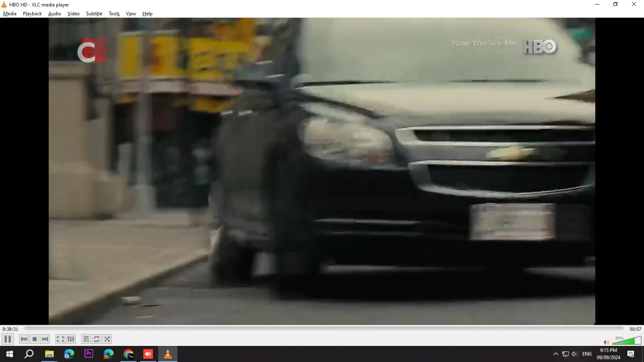Close the VLC media player window
The height and width of the screenshot is (362, 644).
(x=634, y=5)
